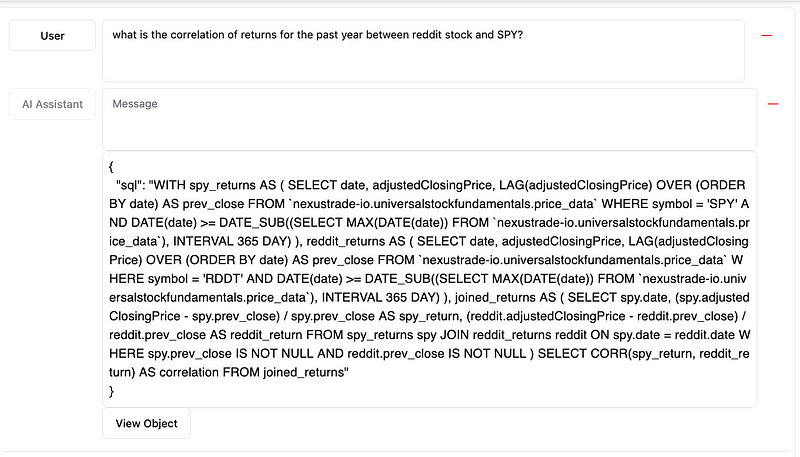Viewport: 800px width, 457px height.
Task: Select the AI Assistant role label
Action: 52,104
